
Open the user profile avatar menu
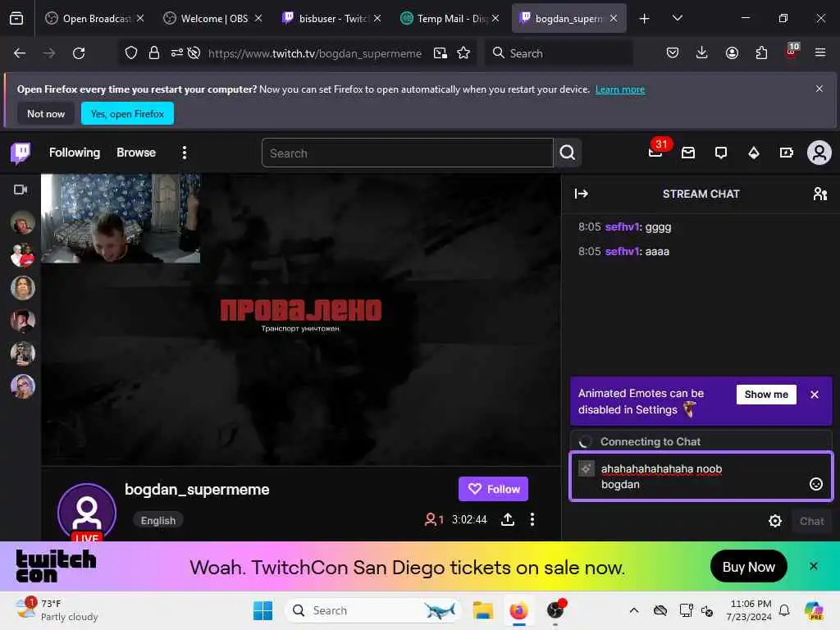[819, 153]
